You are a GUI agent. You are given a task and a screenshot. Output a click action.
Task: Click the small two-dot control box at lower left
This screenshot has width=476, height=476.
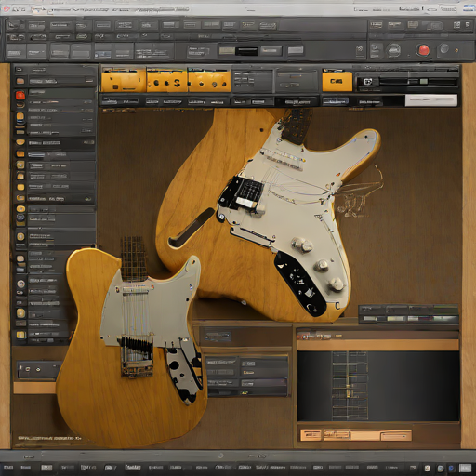(37, 370)
